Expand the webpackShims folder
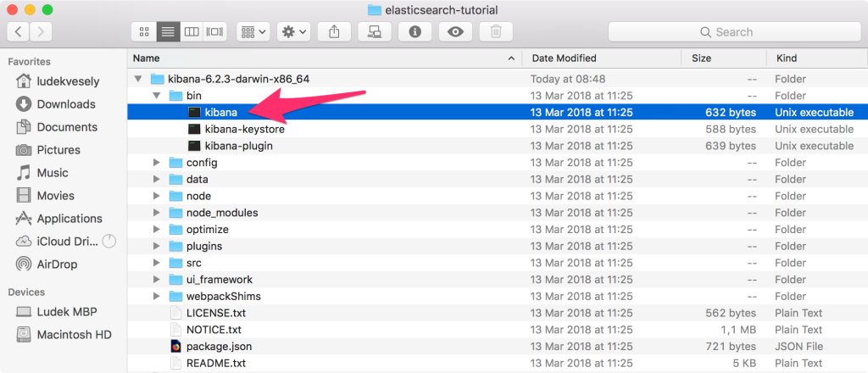This screenshot has width=868, height=373. (157, 296)
